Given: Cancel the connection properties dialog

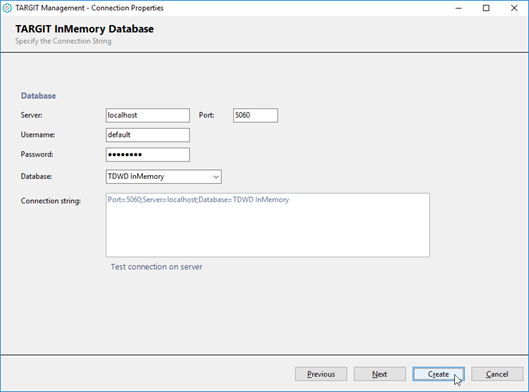Looking at the screenshot, I should tap(497, 374).
